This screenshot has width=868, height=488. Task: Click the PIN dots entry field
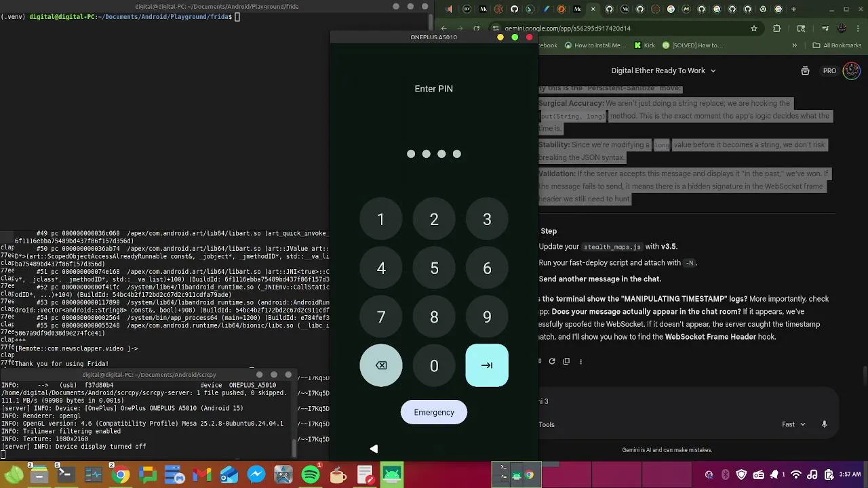pos(434,154)
